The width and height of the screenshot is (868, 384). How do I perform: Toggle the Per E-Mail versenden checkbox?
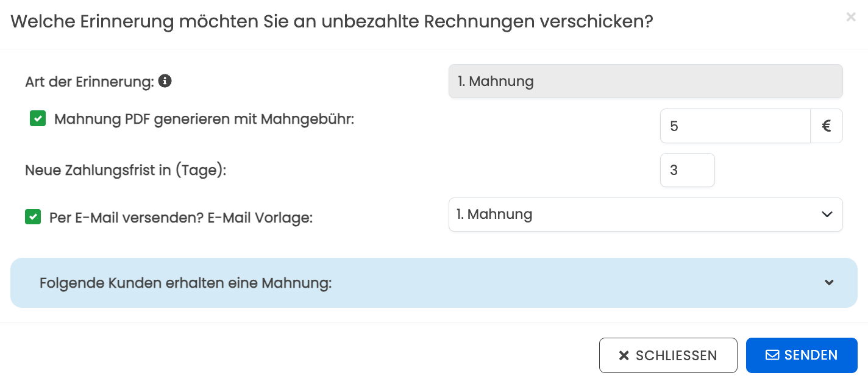[33, 216]
